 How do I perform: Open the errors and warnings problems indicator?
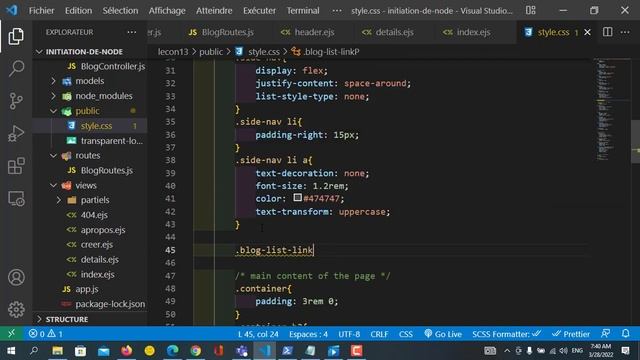(x=46, y=334)
